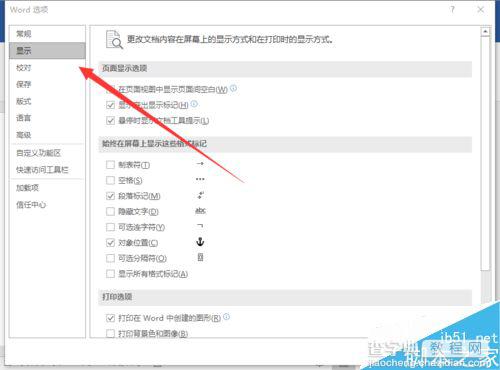Viewport: 500px width, 370px height.
Task: Uncheck 悬停时显示文档工具提示(L) option
Action: pos(110,120)
